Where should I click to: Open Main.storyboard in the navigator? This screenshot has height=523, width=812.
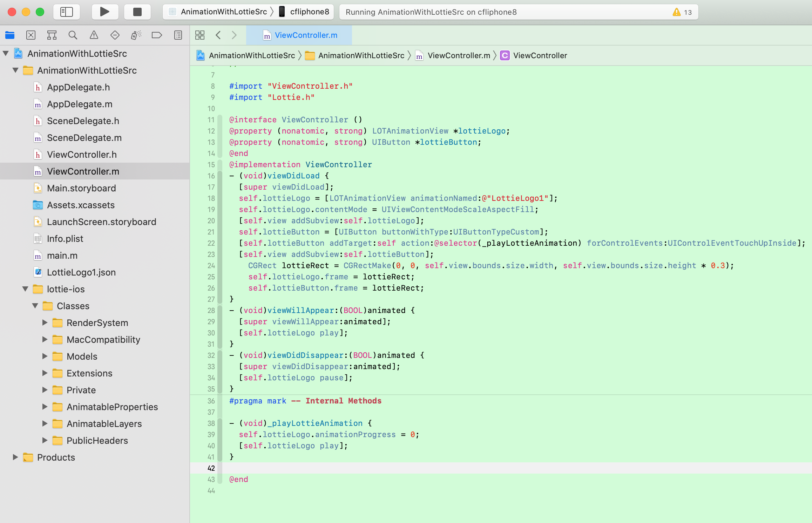click(81, 188)
